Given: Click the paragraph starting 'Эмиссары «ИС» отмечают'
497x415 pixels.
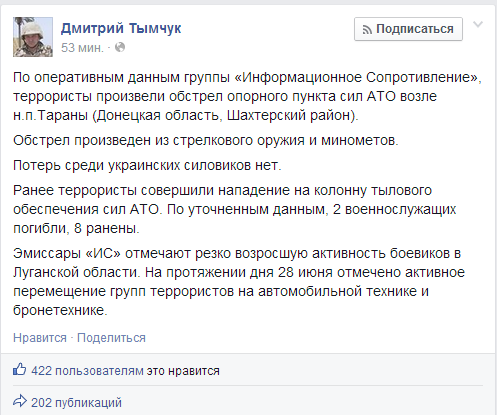Looking at the screenshot, I should coord(239,282).
